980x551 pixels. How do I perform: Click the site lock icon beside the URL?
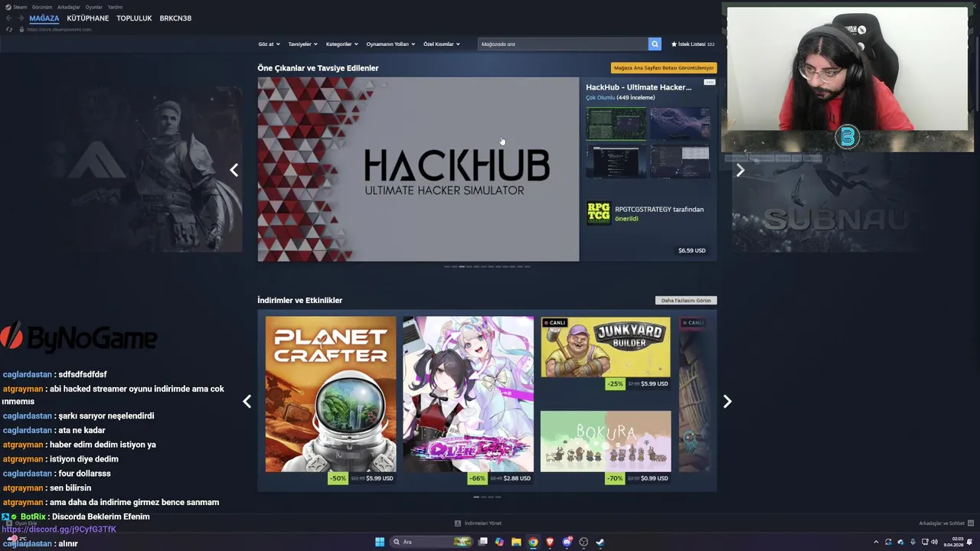[21, 29]
